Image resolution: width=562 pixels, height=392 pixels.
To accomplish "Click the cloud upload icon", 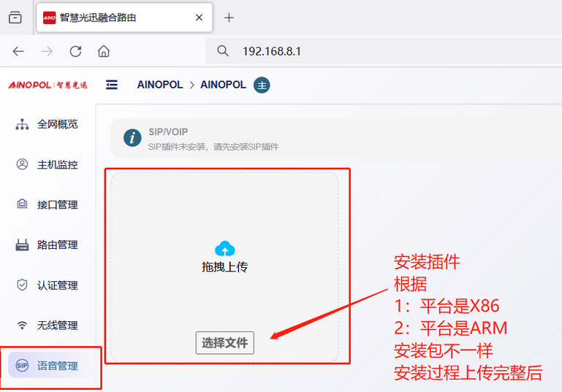I will (225, 248).
